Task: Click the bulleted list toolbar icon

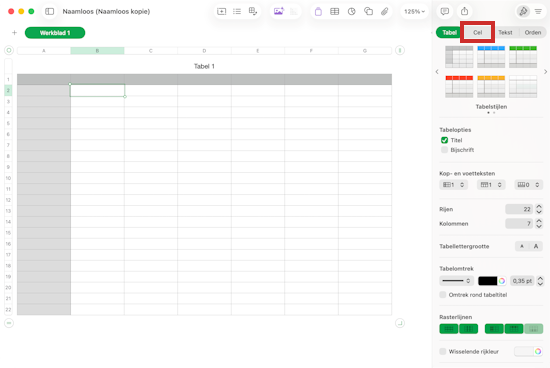Action: 237,12
